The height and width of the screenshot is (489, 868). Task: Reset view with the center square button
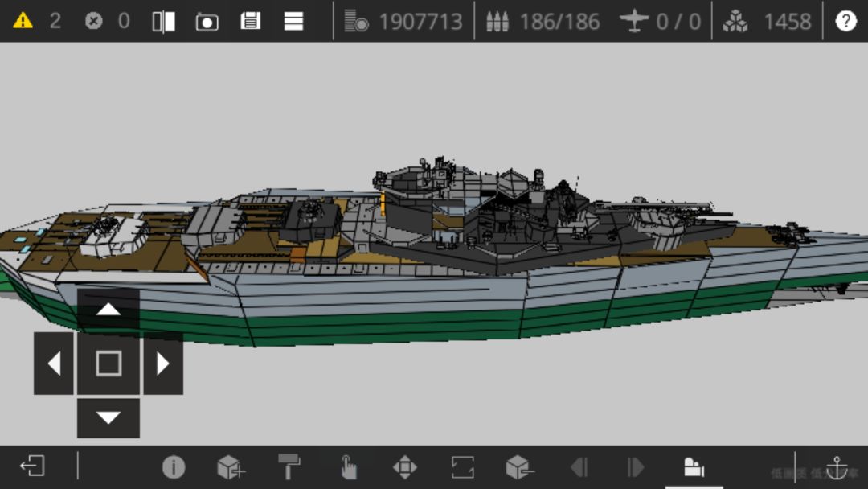(108, 364)
